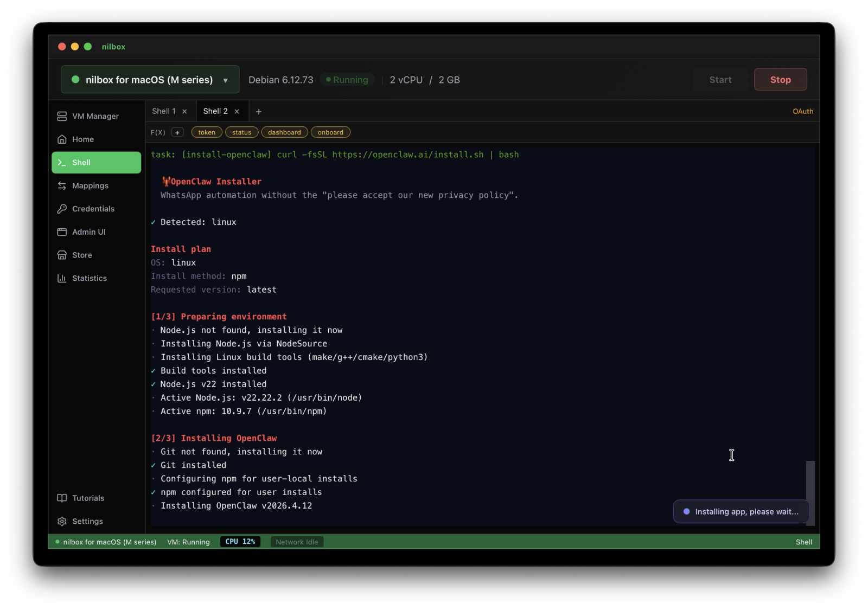Click the Tutorials book icon

tap(62, 498)
